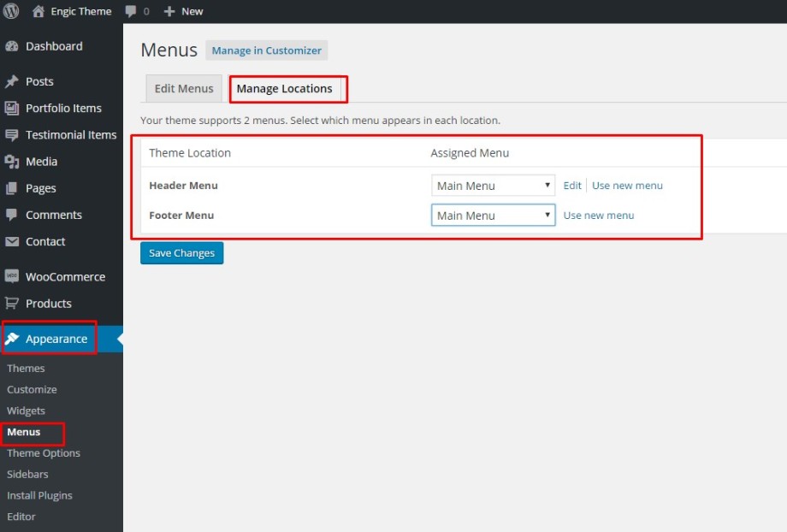Open the Footer Menu assigned menu dropdown
787x532 pixels.
[492, 215]
